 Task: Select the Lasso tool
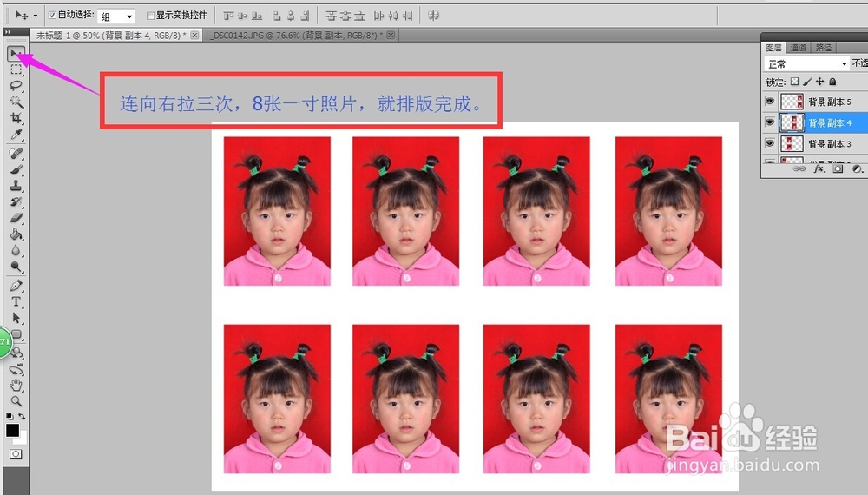16,86
